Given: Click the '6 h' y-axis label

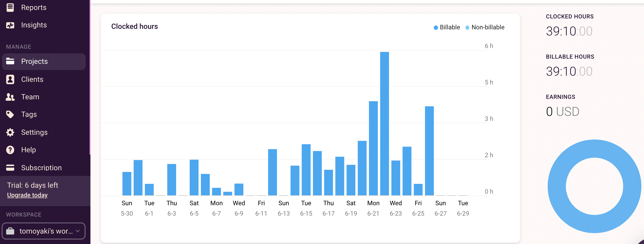Looking at the screenshot, I should [x=489, y=46].
